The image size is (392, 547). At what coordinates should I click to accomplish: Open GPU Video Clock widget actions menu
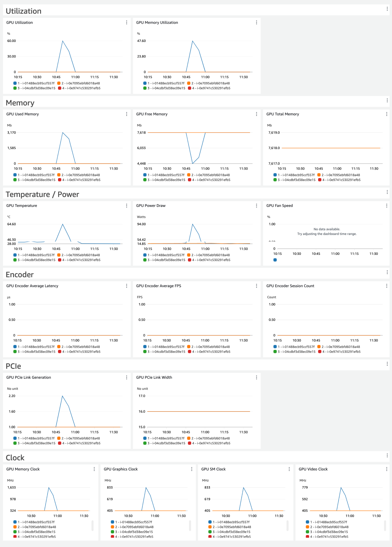pos(387,469)
